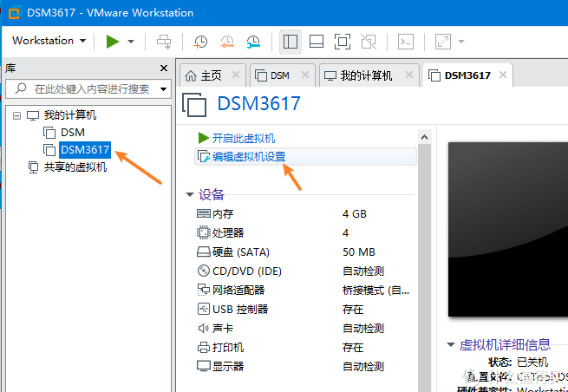Click the scroll up arrow in devices pane
The image size is (568, 392).
[x=425, y=137]
